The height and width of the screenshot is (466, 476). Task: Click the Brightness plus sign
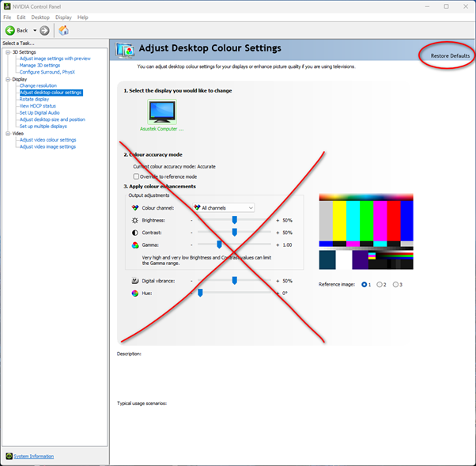click(278, 220)
